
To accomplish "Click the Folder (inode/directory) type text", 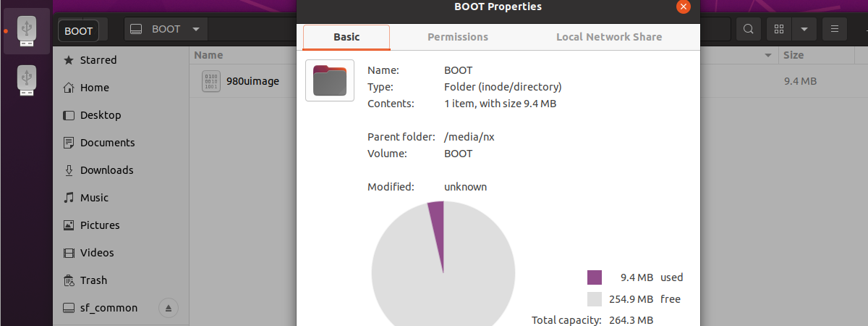I will (503, 87).
